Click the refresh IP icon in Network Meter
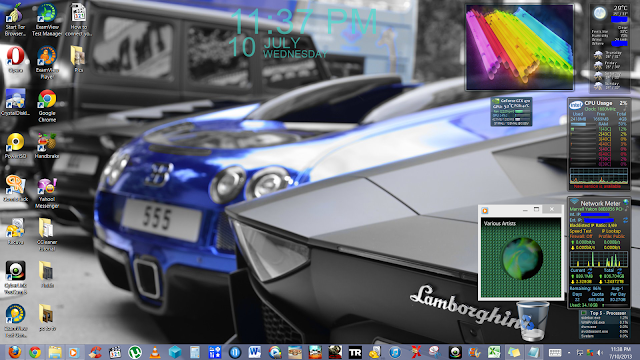The width and height of the screenshot is (640, 360). 625,220
